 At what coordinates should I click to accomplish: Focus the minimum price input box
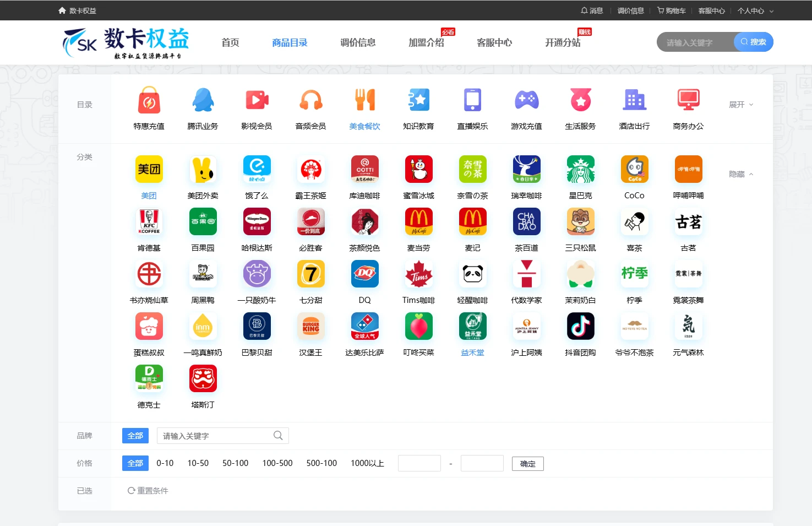tap(419, 463)
